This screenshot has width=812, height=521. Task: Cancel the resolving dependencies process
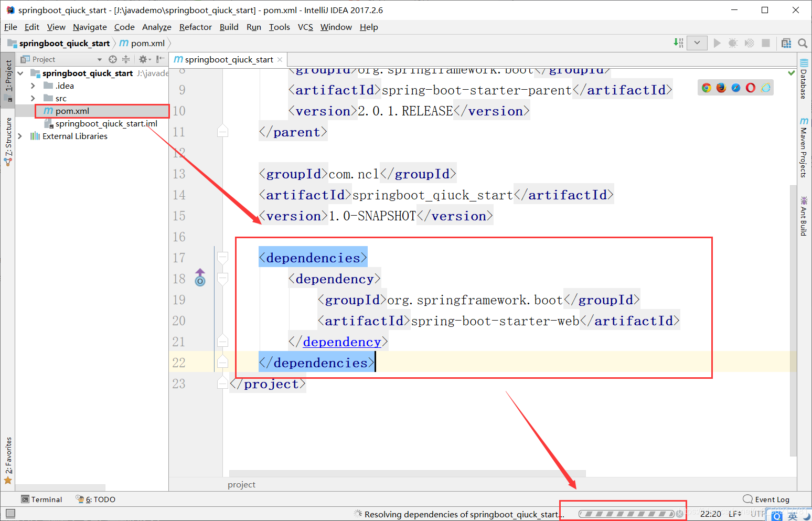[x=680, y=514]
